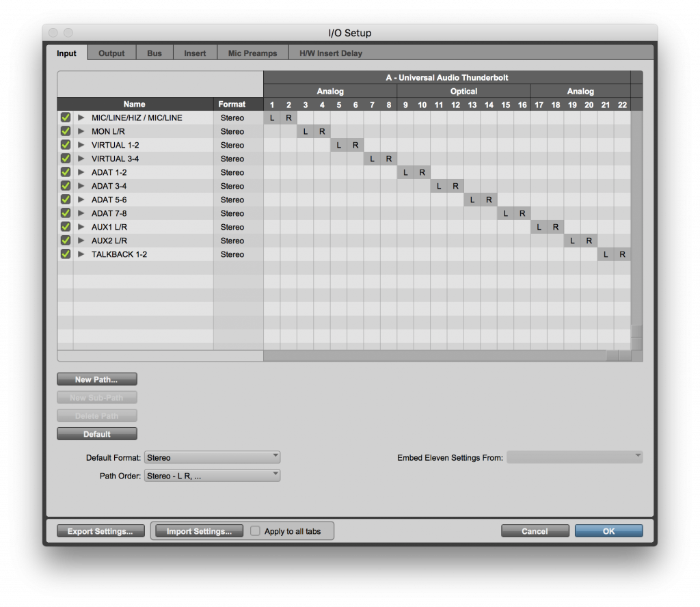Disable the VIRTUAL 1-2 input path checkbox

tap(65, 145)
